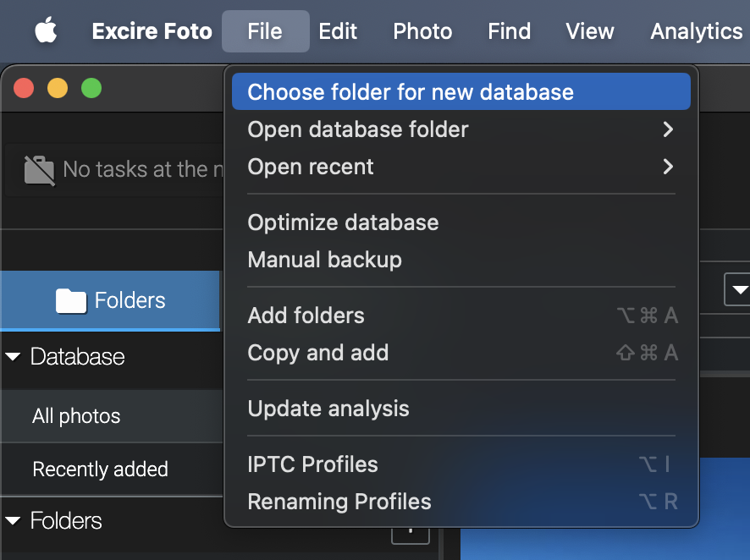This screenshot has width=750, height=560.
Task: Maximize the window with green button
Action: (91, 88)
